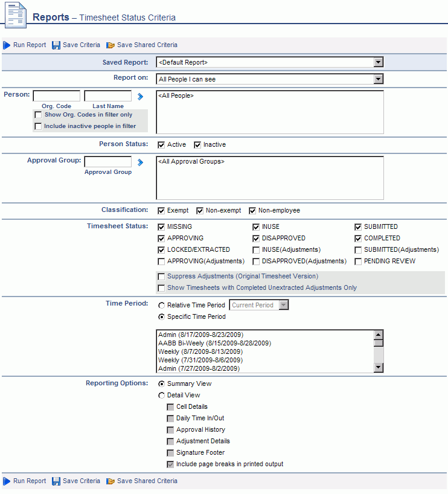Click the Reports document icon in header
The width and height of the screenshot is (448, 494).
16,15
